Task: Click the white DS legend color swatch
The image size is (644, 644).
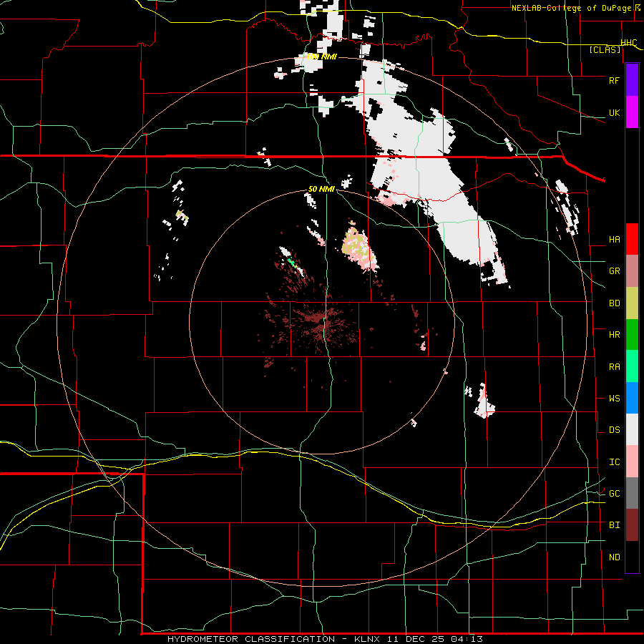Action: coord(632,429)
